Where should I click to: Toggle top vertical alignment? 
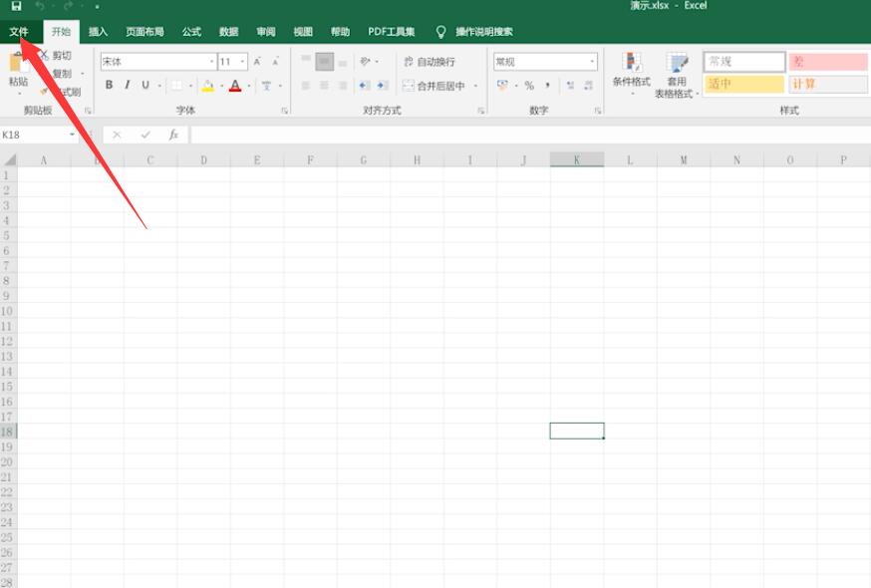(x=306, y=61)
